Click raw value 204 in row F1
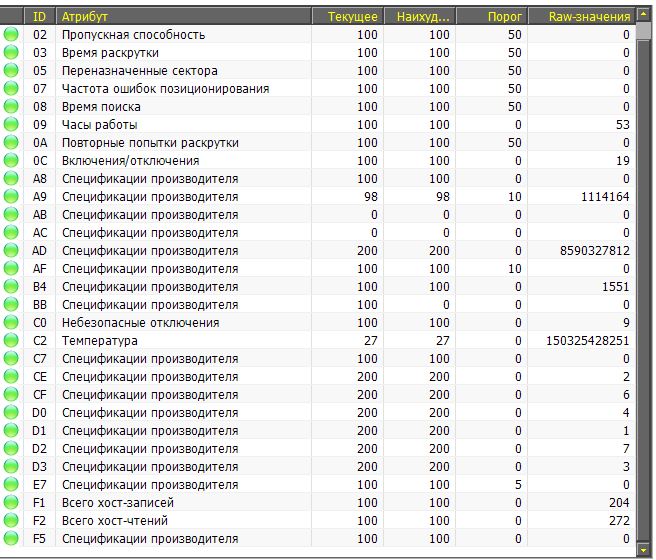The width and height of the screenshot is (656, 560). 619,502
